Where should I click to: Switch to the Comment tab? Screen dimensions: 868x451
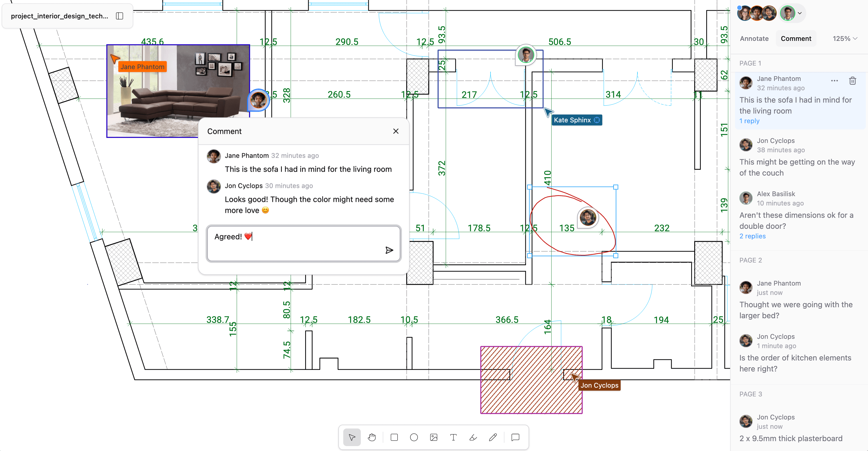click(796, 39)
